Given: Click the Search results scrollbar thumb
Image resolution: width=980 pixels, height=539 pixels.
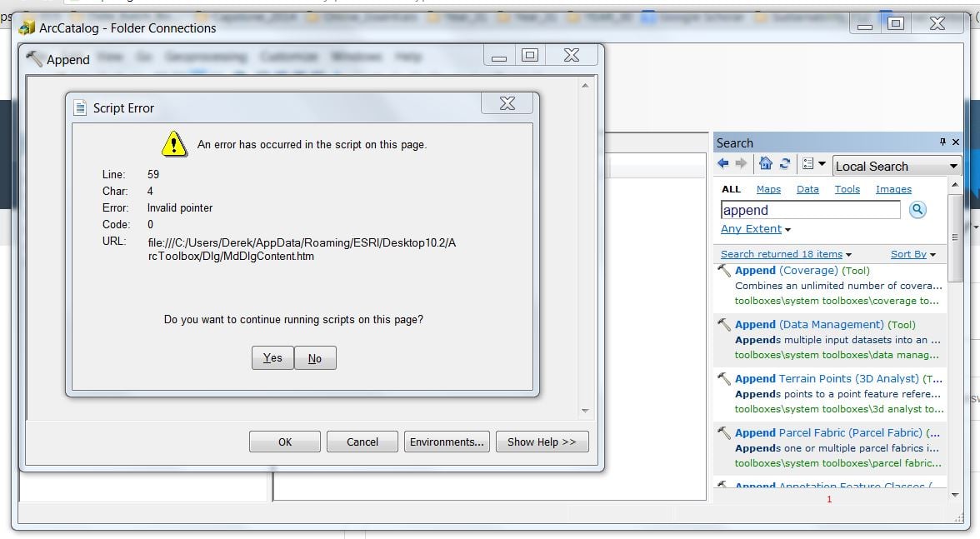Looking at the screenshot, I should pos(954,238).
